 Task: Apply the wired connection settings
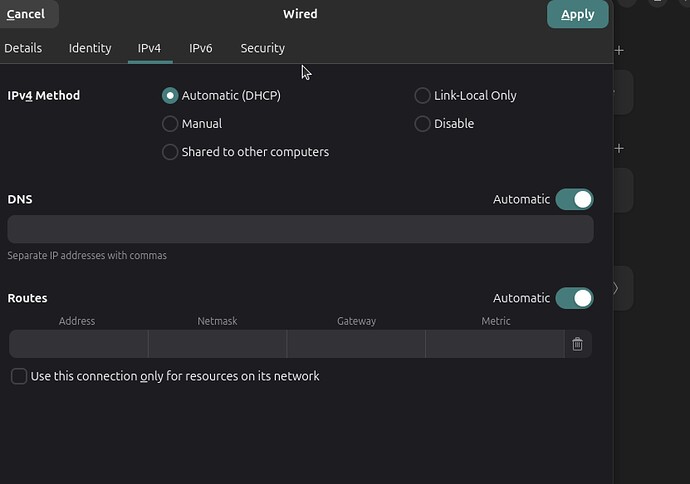pyautogui.click(x=578, y=14)
